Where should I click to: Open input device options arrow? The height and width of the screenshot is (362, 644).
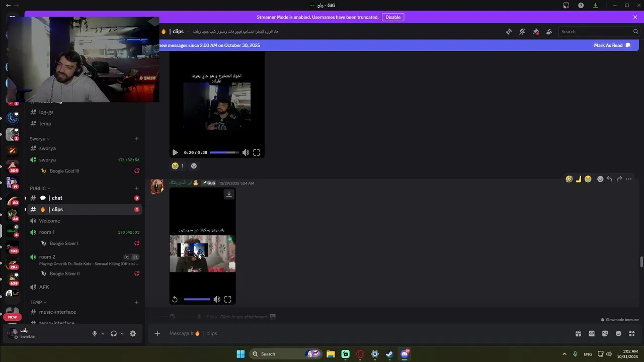(x=103, y=333)
